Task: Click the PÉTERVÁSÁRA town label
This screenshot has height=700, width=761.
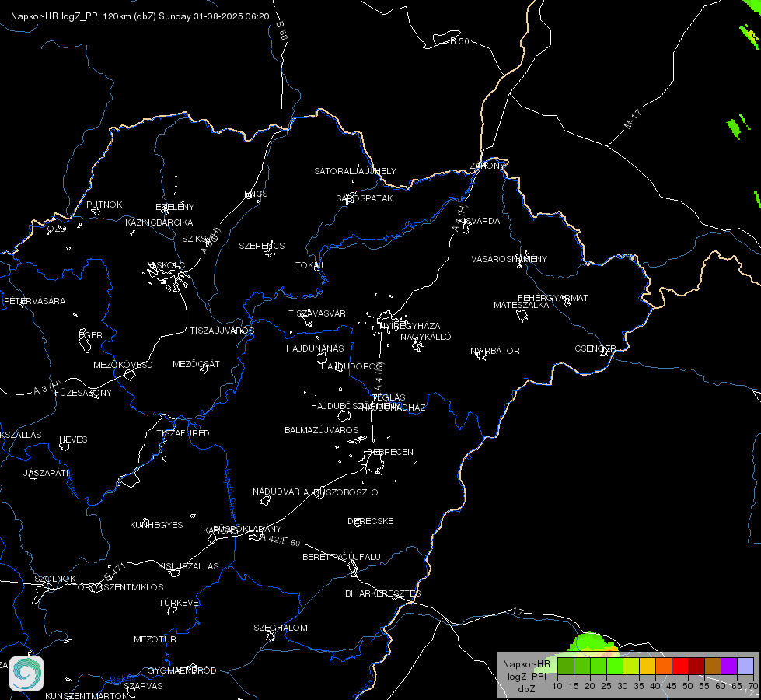Action: 34,301
